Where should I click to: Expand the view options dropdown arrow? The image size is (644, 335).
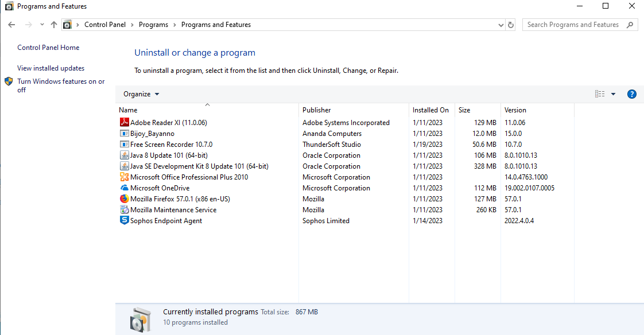click(x=613, y=94)
